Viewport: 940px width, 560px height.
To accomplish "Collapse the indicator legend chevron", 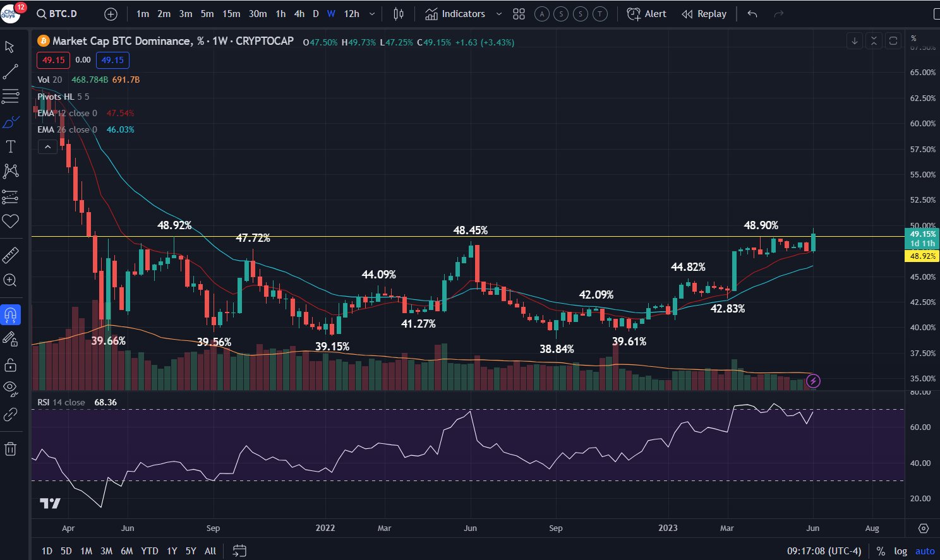I will pos(47,147).
